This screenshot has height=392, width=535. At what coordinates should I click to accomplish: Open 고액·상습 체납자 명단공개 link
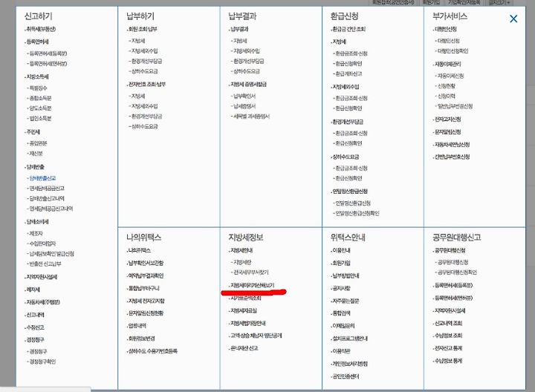click(x=256, y=336)
